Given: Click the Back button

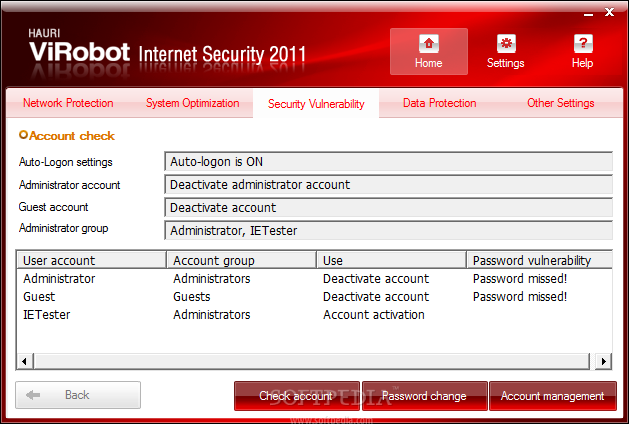Looking at the screenshot, I should [78, 395].
